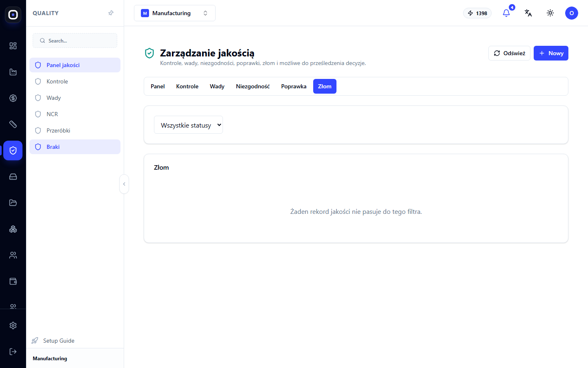The image size is (588, 368).
Task: Select the quality shield icon in rail
Action: pyautogui.click(x=13, y=150)
